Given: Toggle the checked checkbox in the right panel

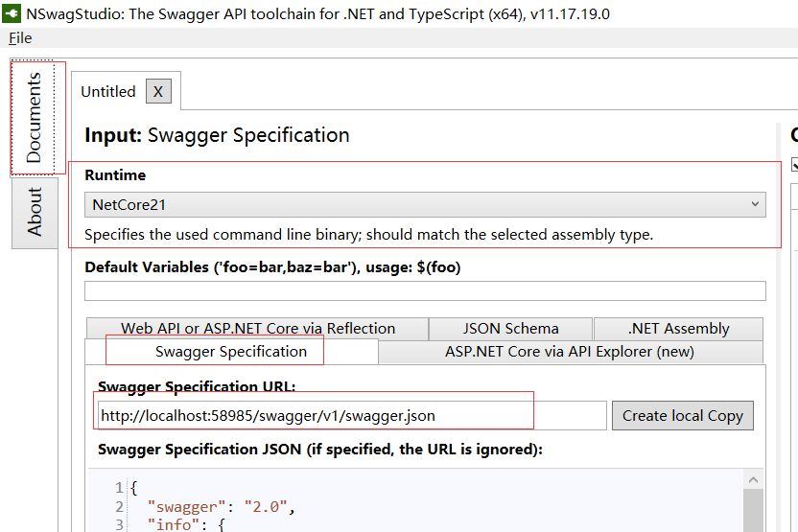Looking at the screenshot, I should pos(794,164).
